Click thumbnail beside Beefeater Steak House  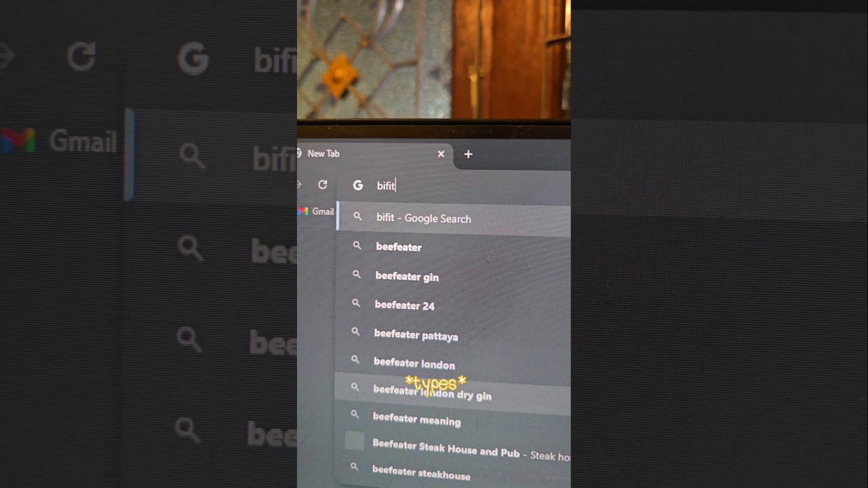coord(355,441)
